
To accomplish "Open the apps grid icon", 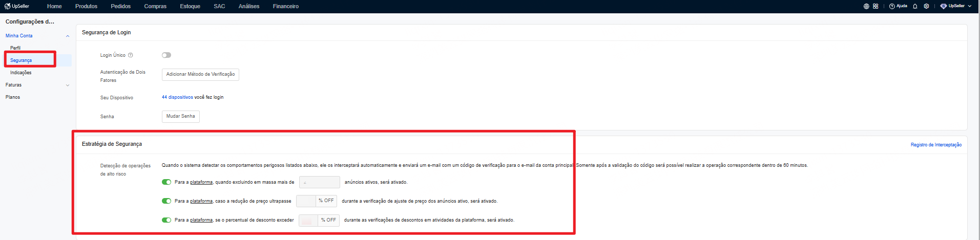I will coord(875,6).
